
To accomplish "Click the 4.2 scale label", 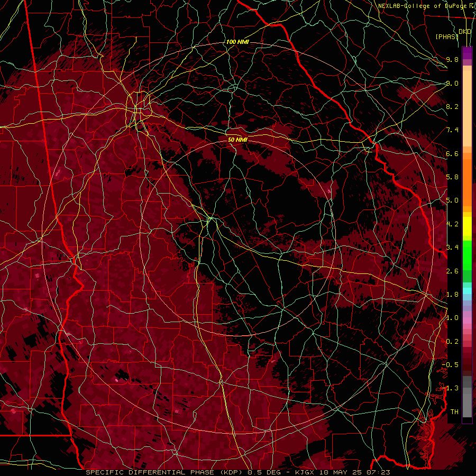I will [452, 224].
